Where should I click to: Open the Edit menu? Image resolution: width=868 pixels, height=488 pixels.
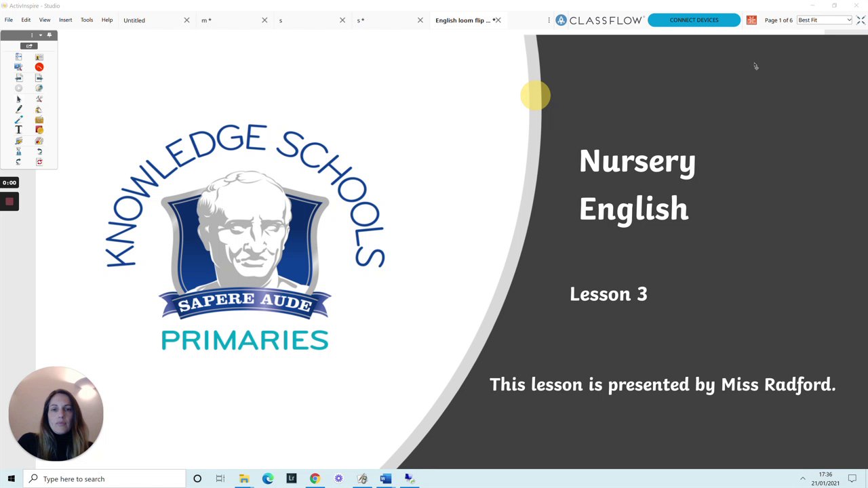tap(26, 20)
